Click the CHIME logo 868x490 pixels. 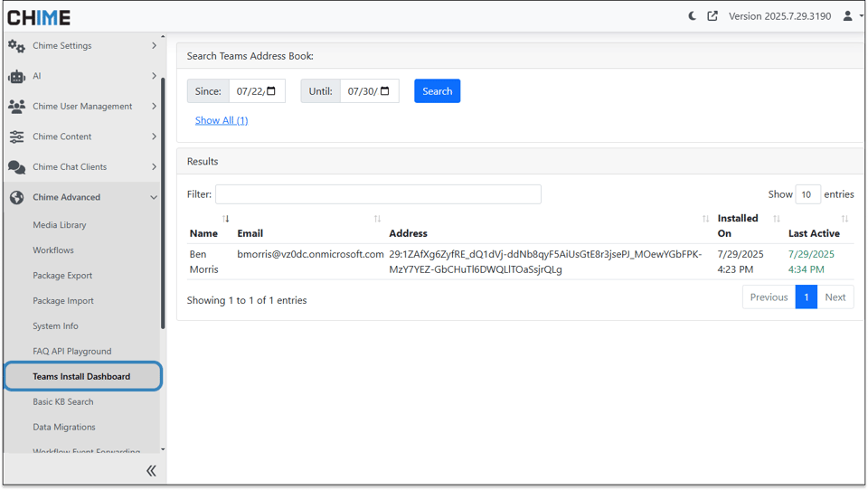(39, 18)
